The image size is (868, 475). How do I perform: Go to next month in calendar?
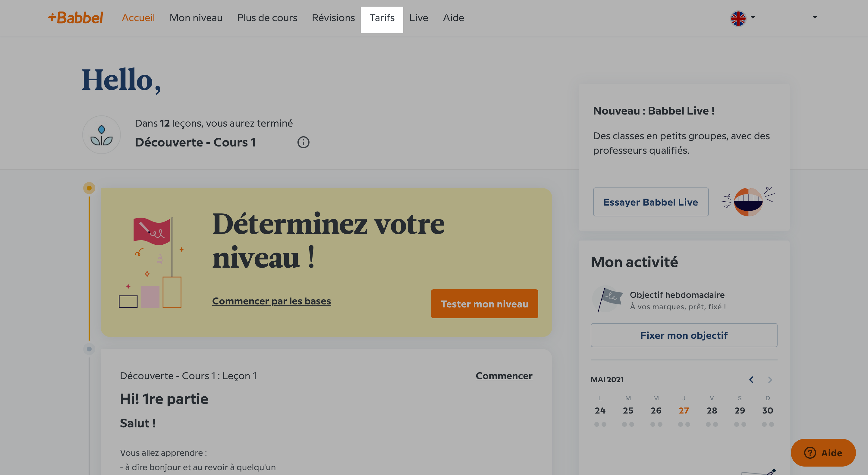tap(770, 380)
